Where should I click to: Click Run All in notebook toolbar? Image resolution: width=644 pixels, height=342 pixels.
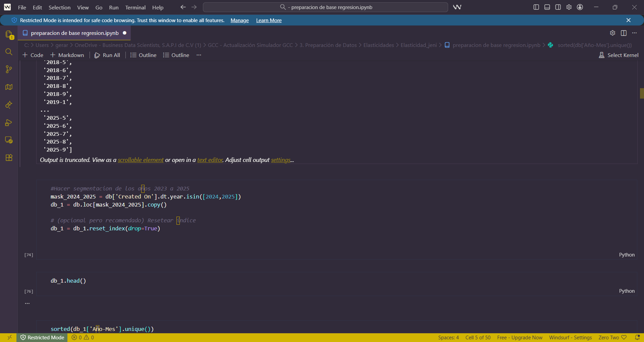[x=107, y=55]
